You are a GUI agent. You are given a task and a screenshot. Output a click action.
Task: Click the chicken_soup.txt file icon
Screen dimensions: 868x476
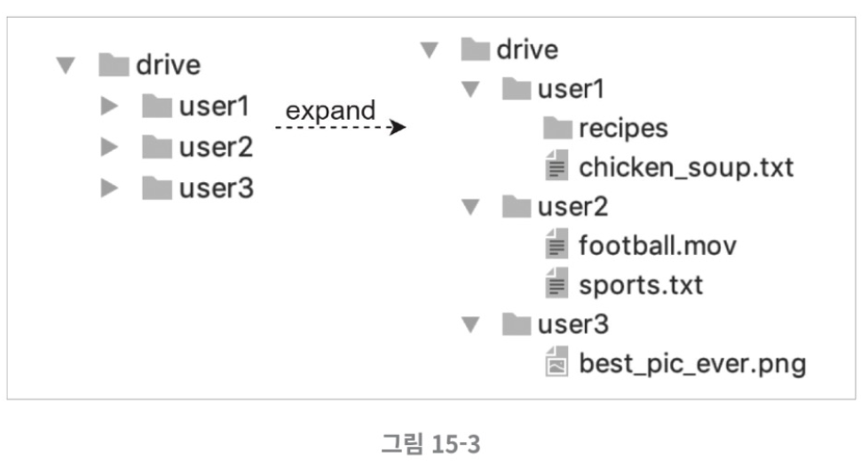click(x=556, y=165)
